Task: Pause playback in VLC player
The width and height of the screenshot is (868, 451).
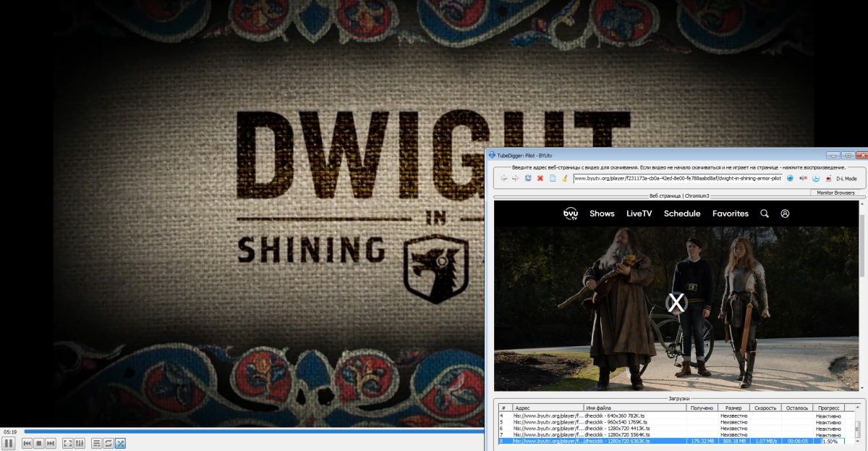Action: pos(9,443)
